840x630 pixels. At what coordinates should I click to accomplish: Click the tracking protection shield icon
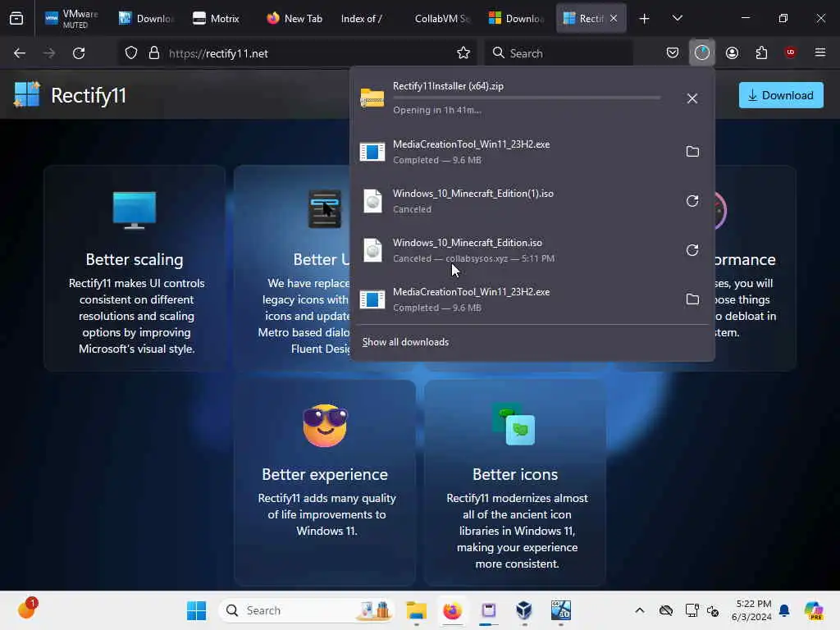131,53
